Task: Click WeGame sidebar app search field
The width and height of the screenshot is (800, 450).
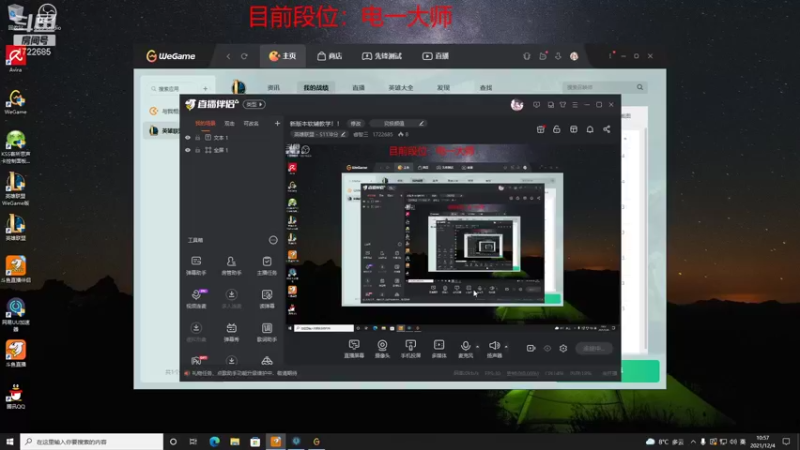Action: (173, 89)
